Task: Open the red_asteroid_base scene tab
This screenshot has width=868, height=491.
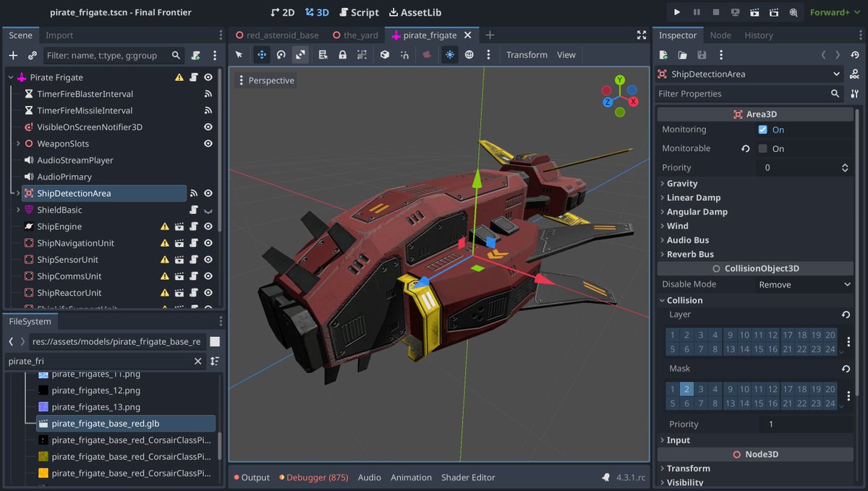Action: tap(278, 35)
